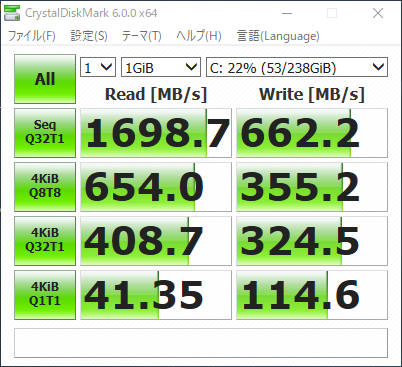This screenshot has width=402, height=367.
Task: Open the drive dropdown showing C: 22%
Action: pos(297,67)
